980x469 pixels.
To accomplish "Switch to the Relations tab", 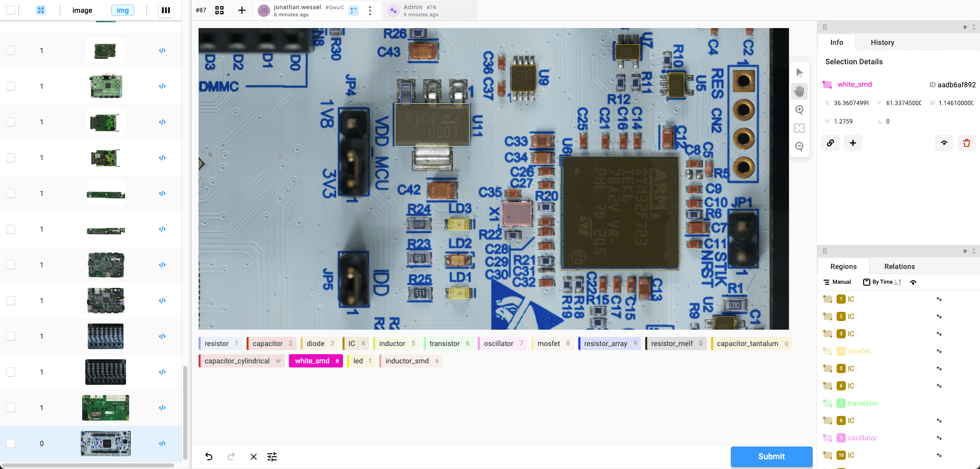I will 899,266.
